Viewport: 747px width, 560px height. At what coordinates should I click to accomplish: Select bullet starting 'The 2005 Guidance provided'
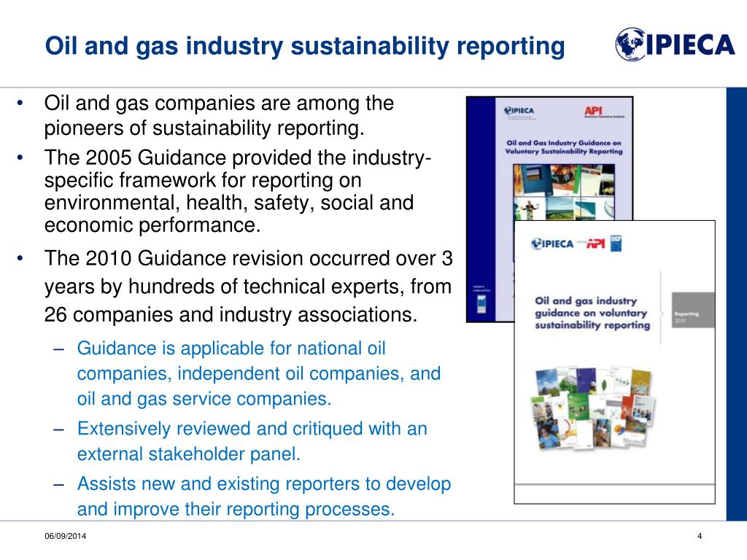237,191
